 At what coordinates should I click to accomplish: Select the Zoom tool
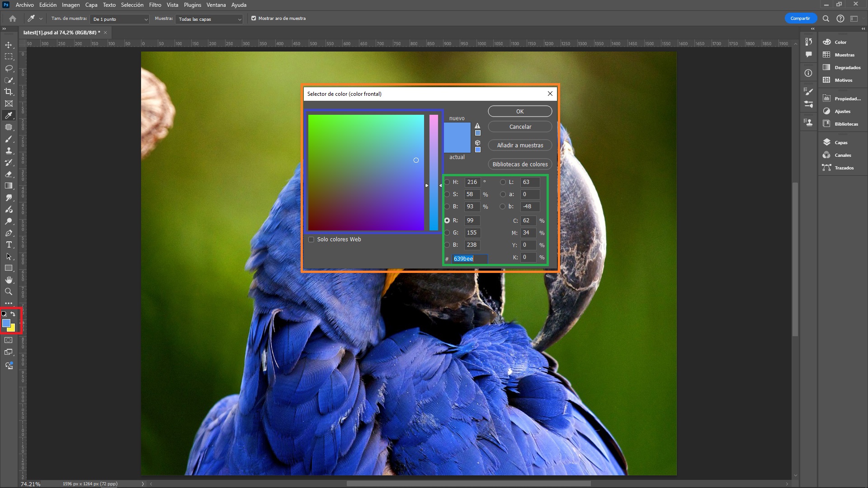point(9,292)
